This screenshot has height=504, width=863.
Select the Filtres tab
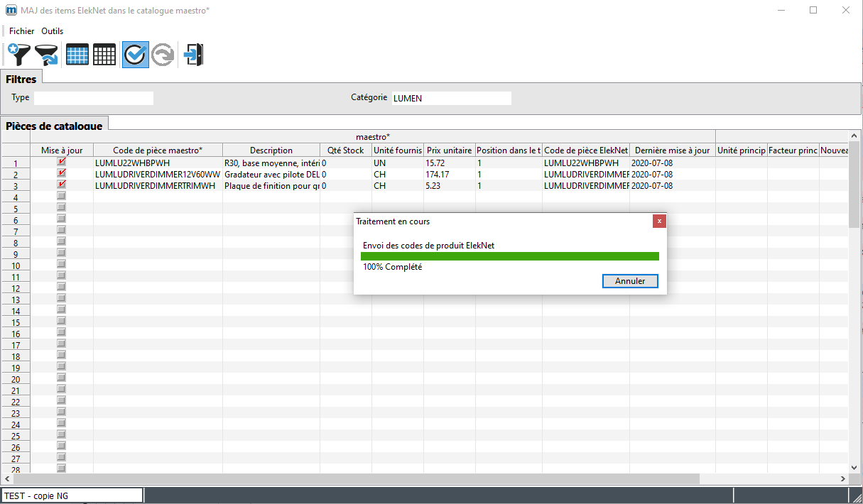[21, 79]
